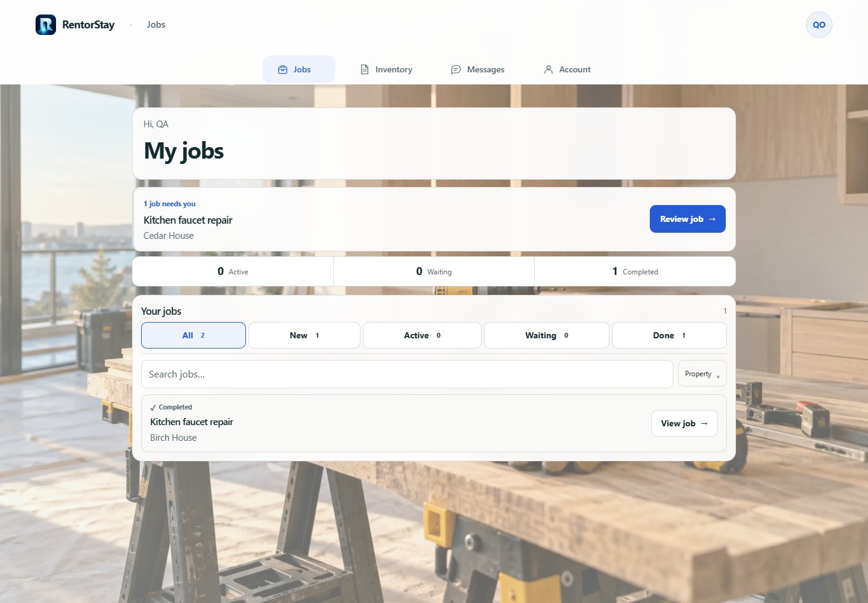The width and height of the screenshot is (868, 603).
Task: Expand the Property filter dropdown
Action: (702, 374)
